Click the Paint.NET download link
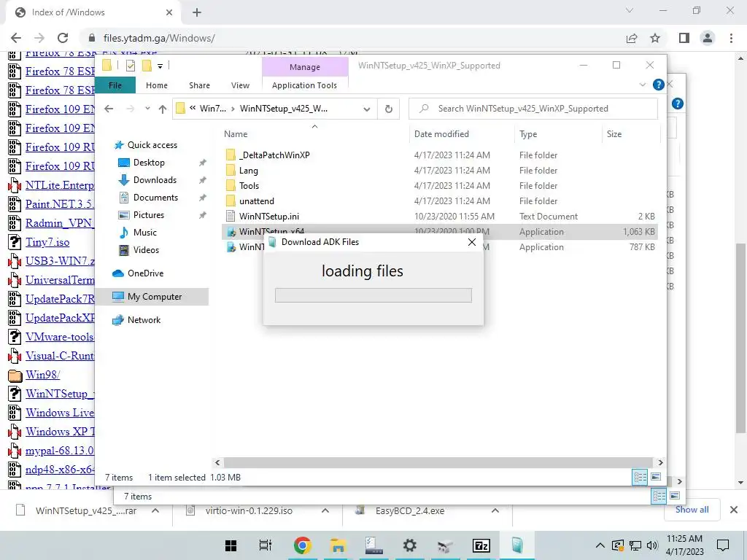This screenshot has height=560, width=747. pyautogui.click(x=60, y=204)
